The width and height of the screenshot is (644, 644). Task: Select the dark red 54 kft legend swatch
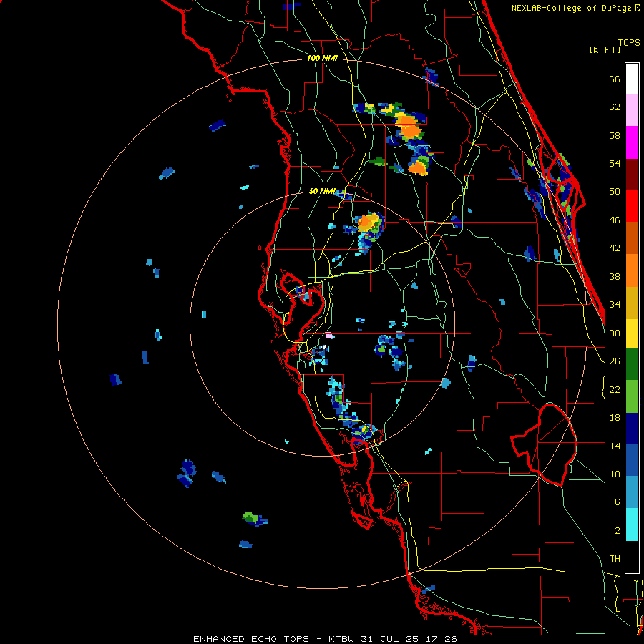click(632, 175)
